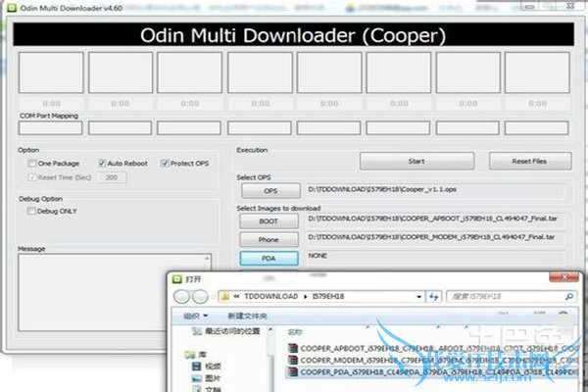The image size is (588, 392).
Task: Click the first COM Port Mapping field
Action: pyautogui.click(x=51, y=128)
